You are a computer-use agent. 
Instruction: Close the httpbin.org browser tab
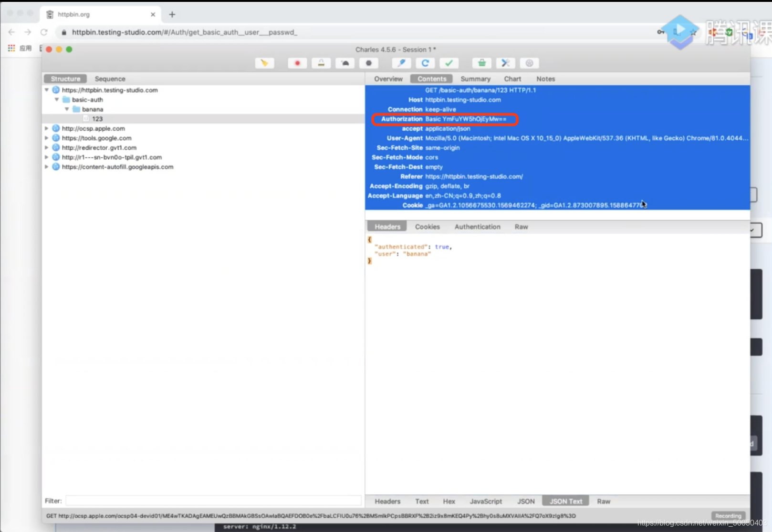(x=153, y=14)
